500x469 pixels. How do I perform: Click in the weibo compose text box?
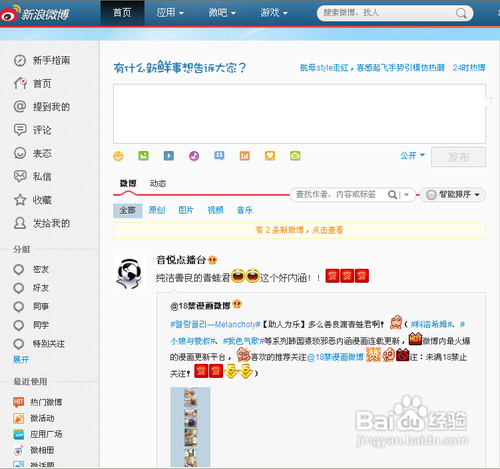click(299, 114)
